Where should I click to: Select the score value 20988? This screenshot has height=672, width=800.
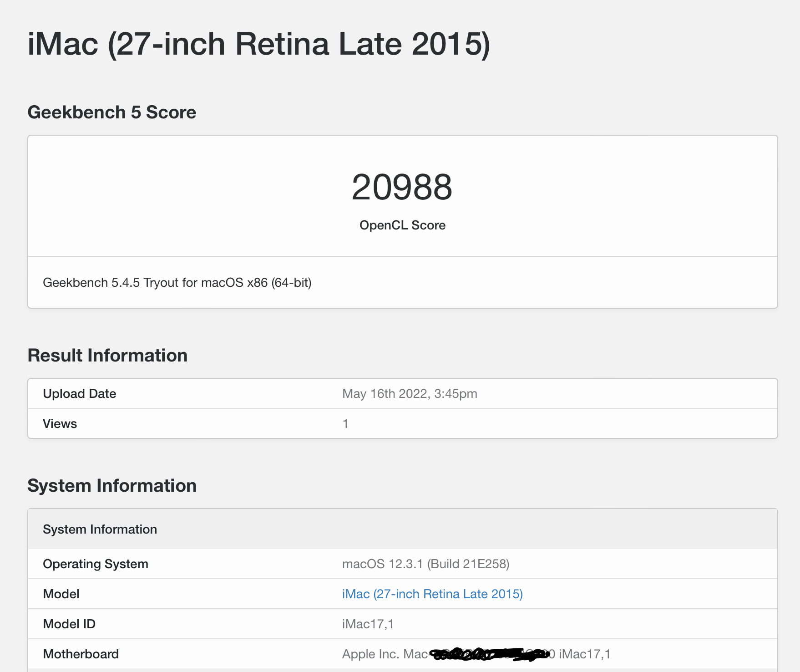tap(402, 187)
